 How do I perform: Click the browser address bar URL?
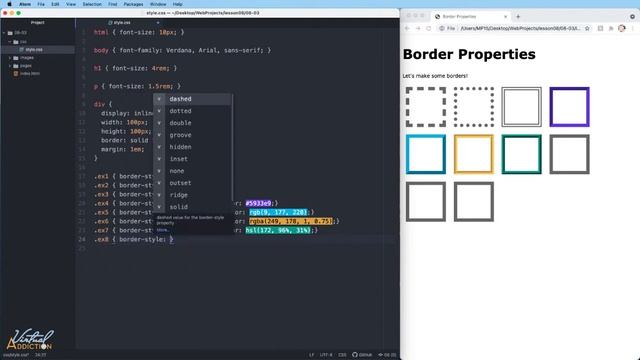[520, 29]
